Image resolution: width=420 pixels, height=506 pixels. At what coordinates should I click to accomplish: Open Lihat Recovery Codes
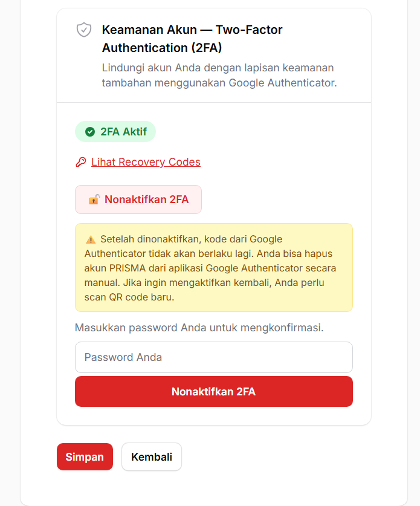(146, 162)
